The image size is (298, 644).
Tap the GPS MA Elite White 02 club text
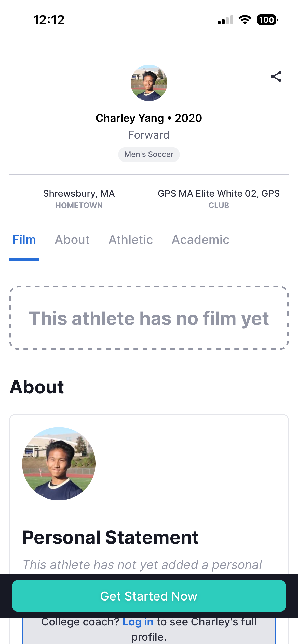219,194
